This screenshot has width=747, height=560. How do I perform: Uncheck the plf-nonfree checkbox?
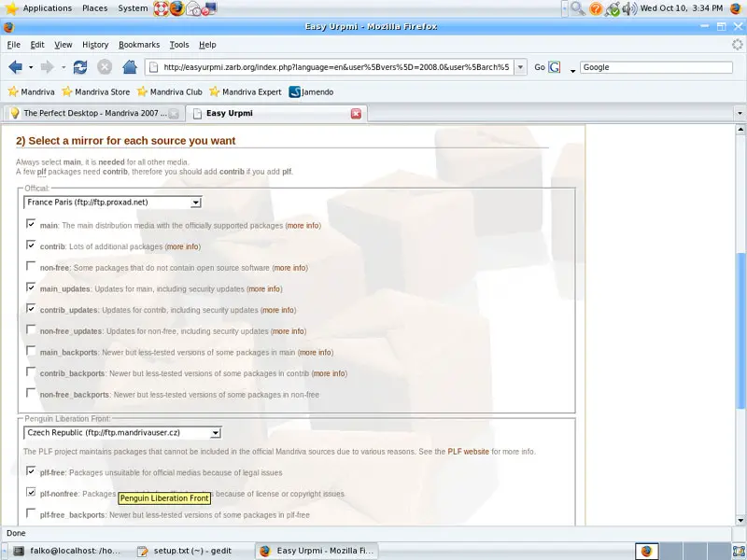tap(31, 492)
